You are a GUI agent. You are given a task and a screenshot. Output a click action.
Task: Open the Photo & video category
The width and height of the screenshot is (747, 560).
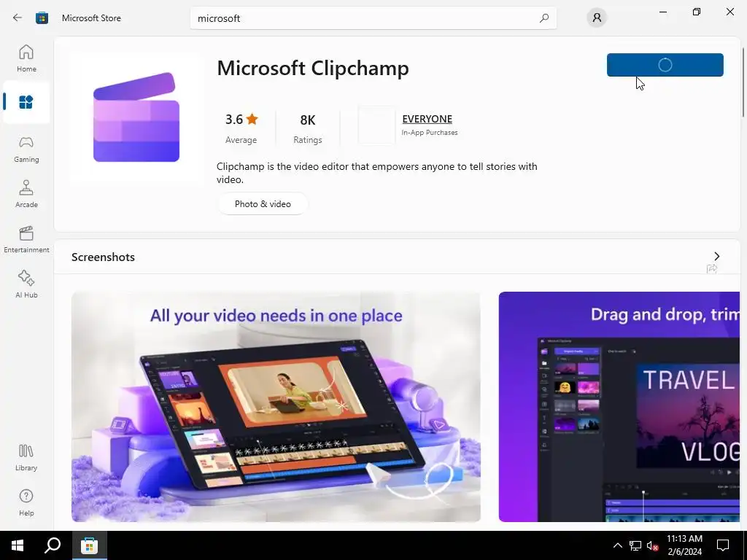(x=263, y=204)
